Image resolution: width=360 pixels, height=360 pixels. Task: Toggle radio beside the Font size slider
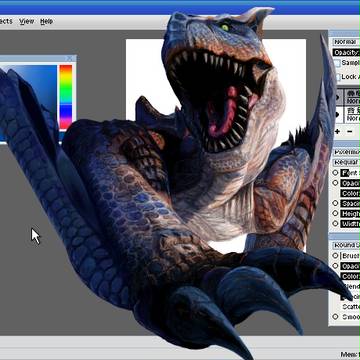pos(335,173)
